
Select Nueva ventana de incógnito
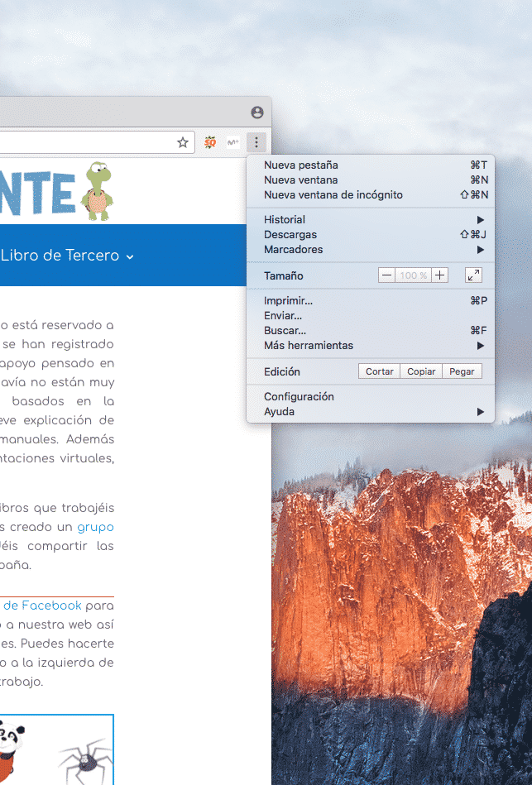click(333, 194)
